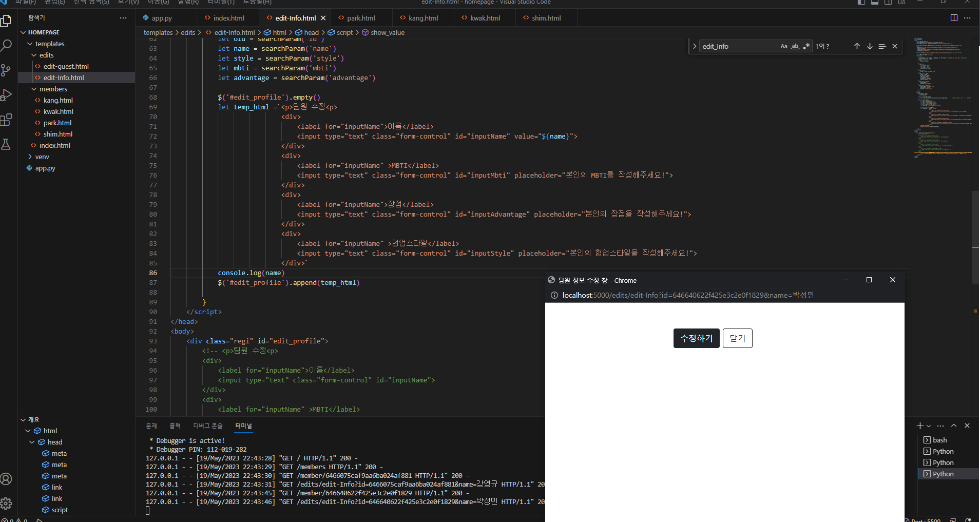Viewport: 980px width, 522px height.
Task: Close the bottom terminal panel
Action: point(967,426)
